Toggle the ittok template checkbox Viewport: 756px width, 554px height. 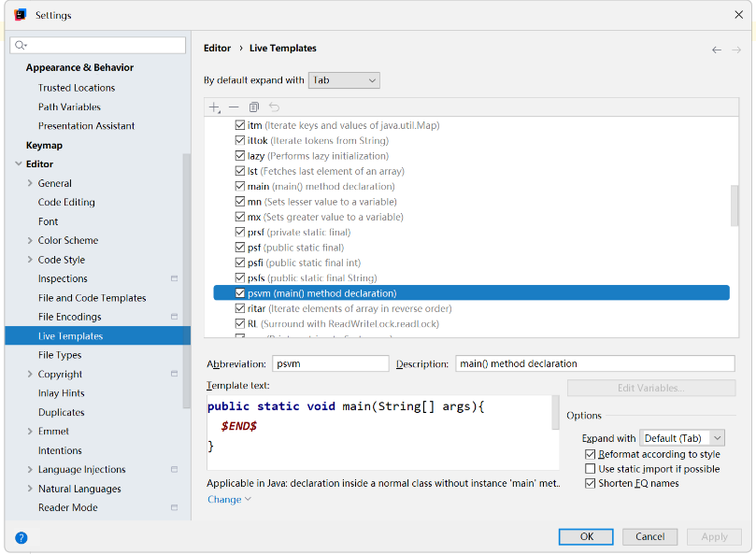(240, 140)
